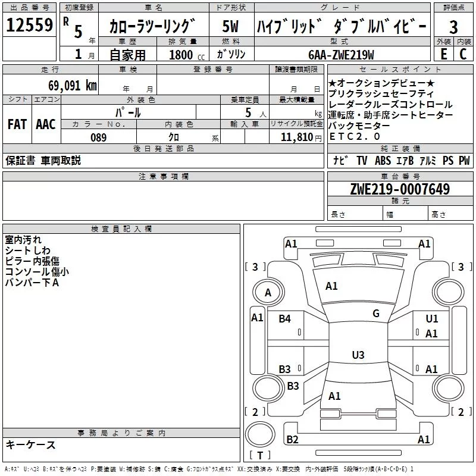The height and width of the screenshot is (476, 476).
Task: Select the fuel type ガソリン
Action: coord(231,54)
